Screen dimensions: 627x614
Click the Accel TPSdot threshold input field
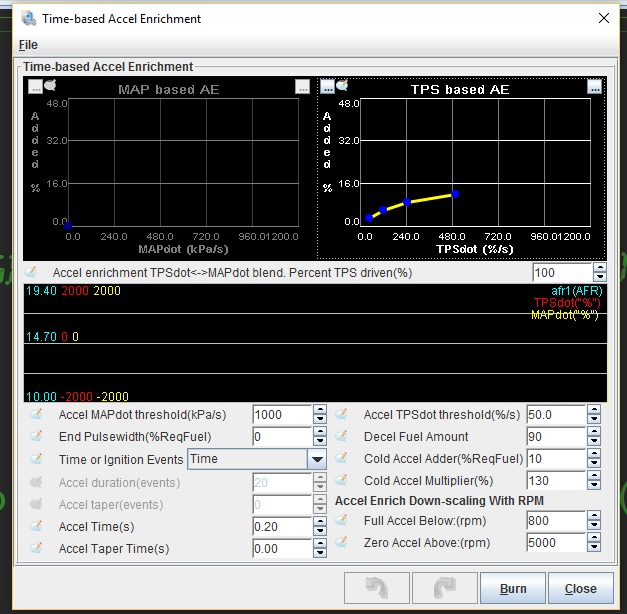point(555,414)
